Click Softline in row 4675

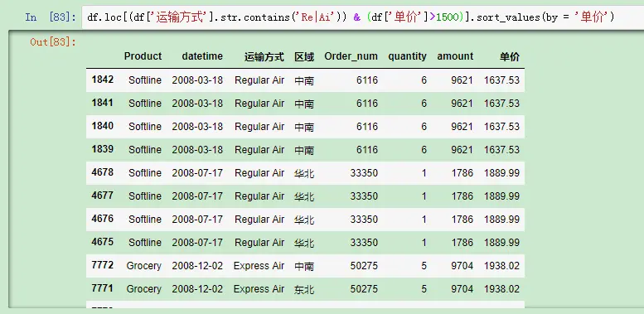coord(145,243)
